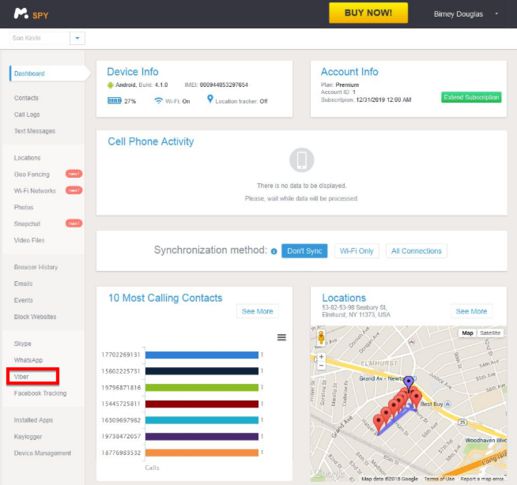The height and width of the screenshot is (485, 517).
Task: Click the battery level icon
Action: (x=114, y=101)
